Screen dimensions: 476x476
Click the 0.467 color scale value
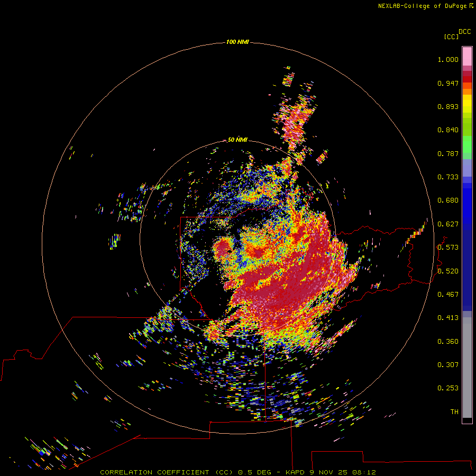point(448,295)
